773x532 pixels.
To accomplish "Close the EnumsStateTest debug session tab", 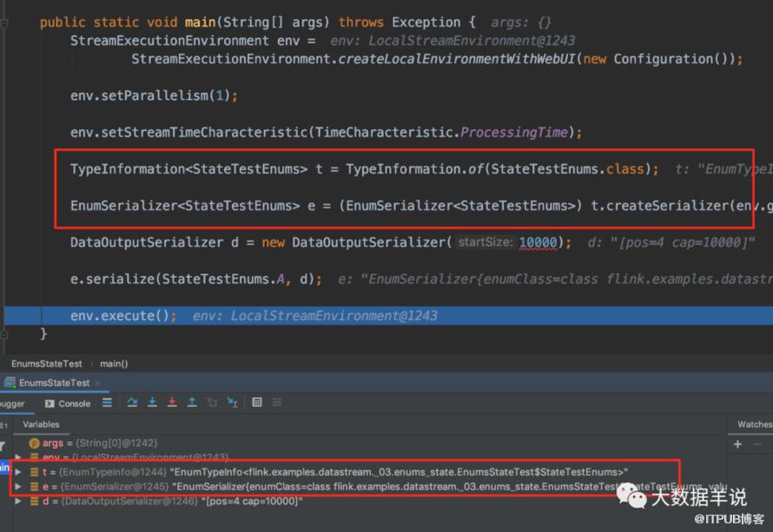I will click(x=97, y=383).
